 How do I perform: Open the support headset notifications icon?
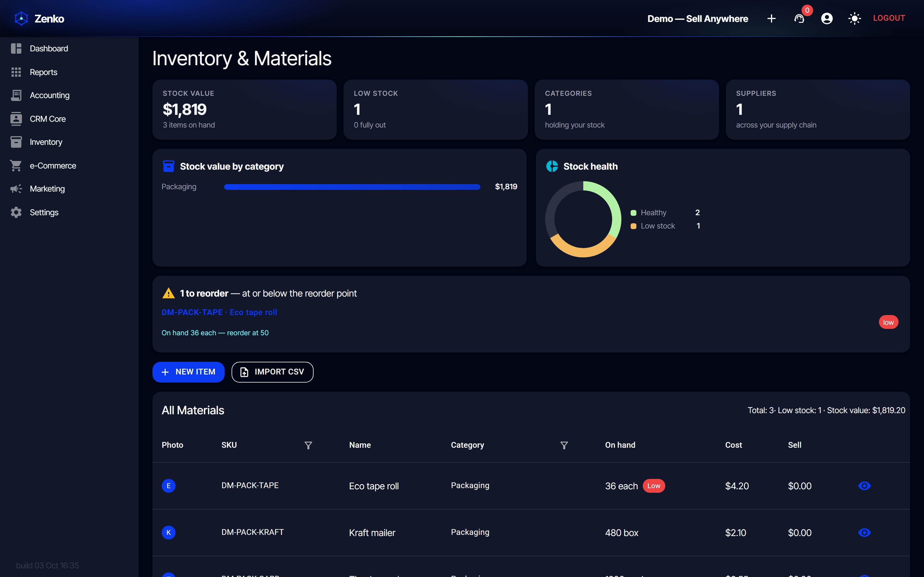pyautogui.click(x=799, y=18)
